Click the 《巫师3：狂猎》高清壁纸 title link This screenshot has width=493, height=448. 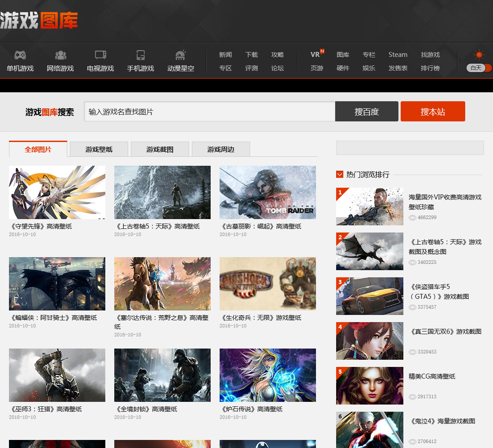(x=46, y=409)
